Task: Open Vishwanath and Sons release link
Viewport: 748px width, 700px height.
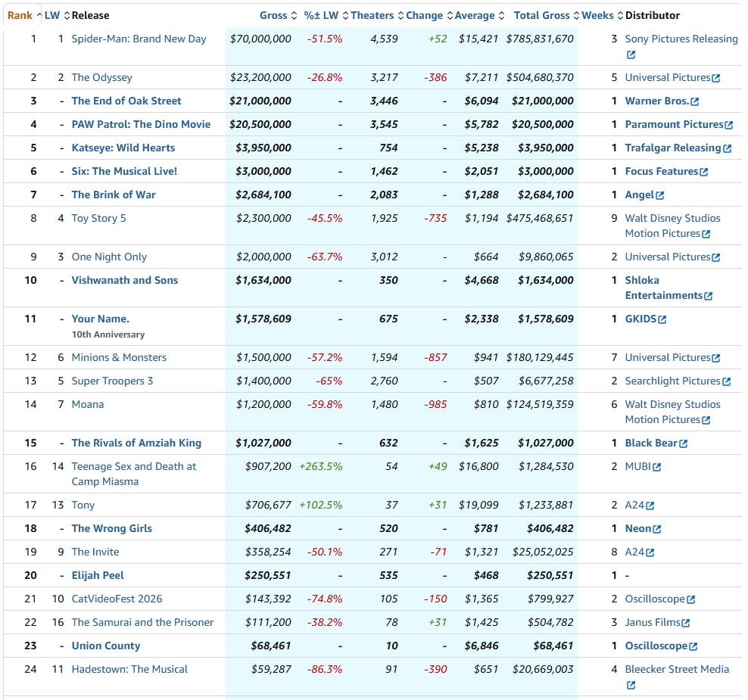Action: (124, 281)
